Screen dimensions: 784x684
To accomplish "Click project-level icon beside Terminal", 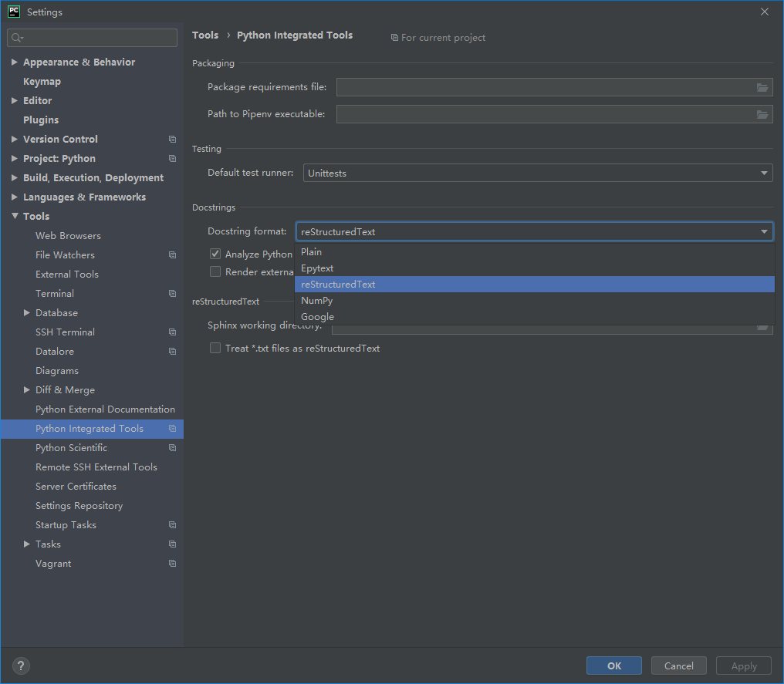I will (x=173, y=293).
